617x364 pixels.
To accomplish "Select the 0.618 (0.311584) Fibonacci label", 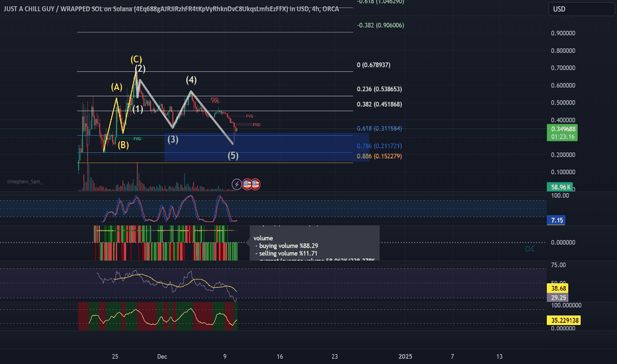I will click(379, 128).
